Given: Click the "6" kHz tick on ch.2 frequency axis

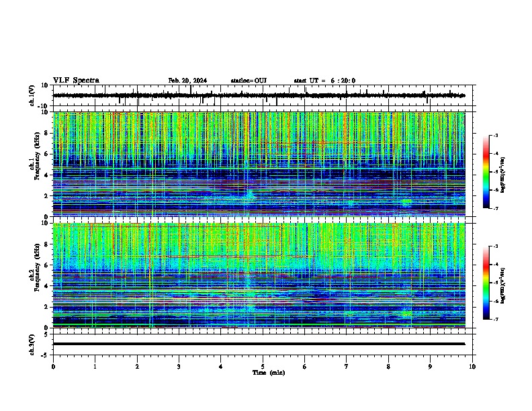Looking at the screenshot, I should (46, 265).
